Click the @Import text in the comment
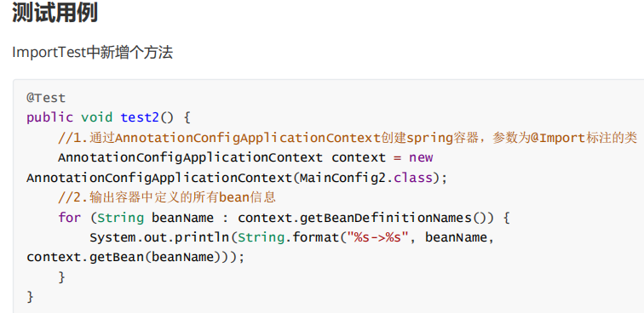Viewport: 644px width, 313px height. [557, 138]
